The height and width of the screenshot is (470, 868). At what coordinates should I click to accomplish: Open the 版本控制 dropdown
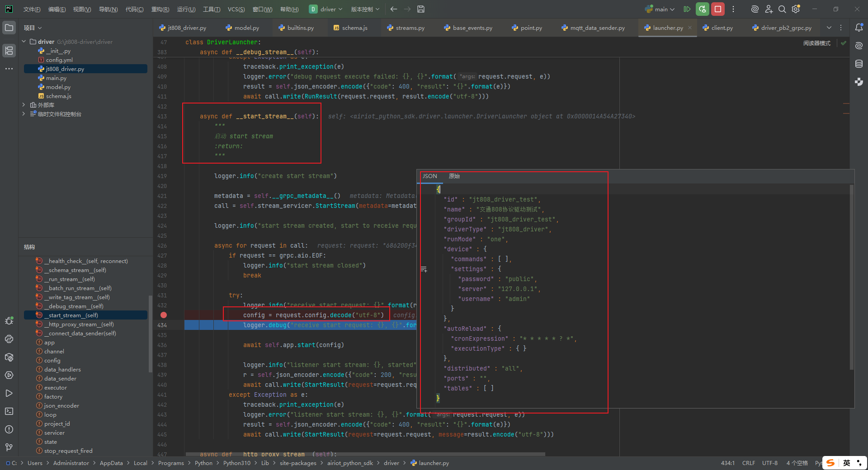point(365,9)
